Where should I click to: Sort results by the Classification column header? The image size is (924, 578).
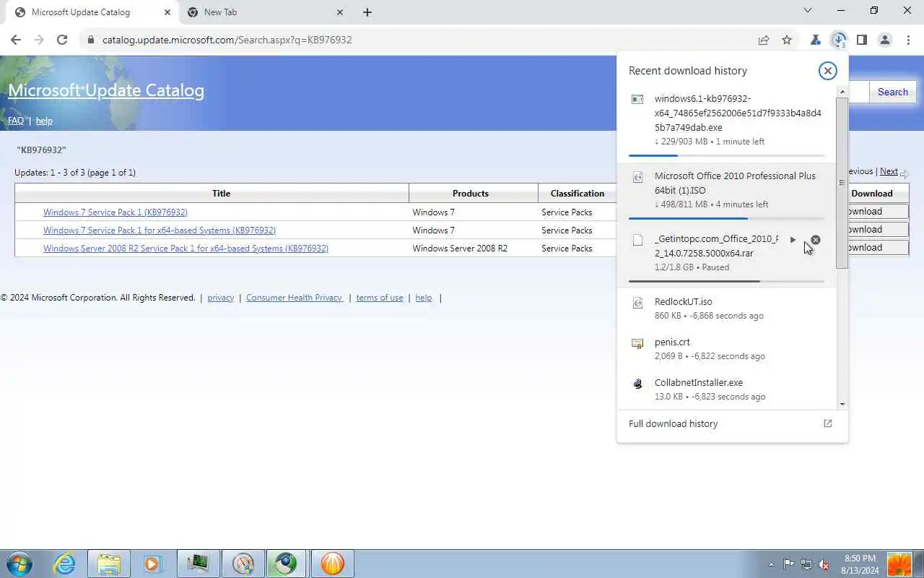coord(577,193)
